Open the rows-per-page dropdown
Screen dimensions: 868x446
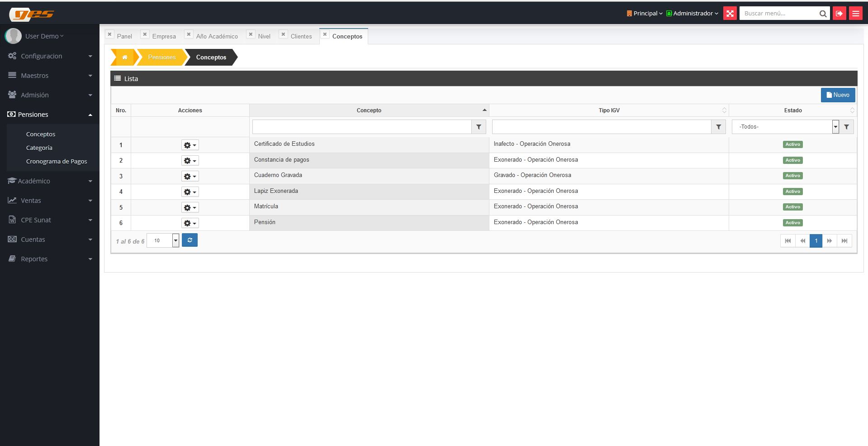tap(163, 240)
